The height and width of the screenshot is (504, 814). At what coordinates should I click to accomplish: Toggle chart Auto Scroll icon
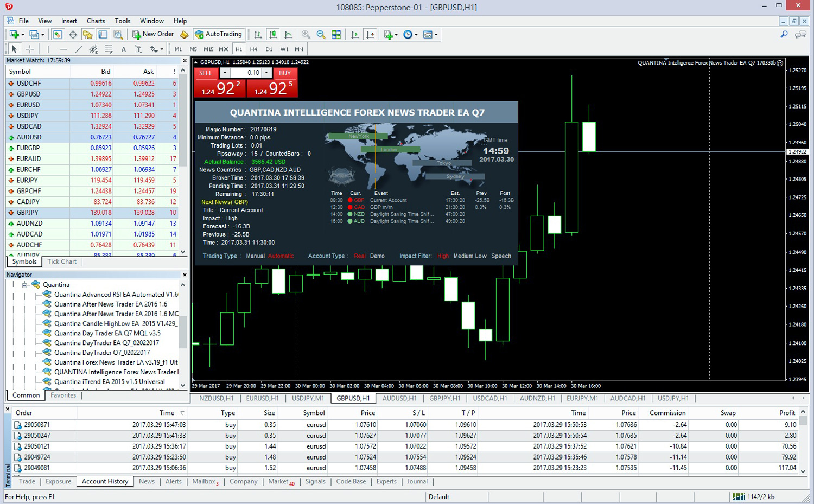coord(355,34)
